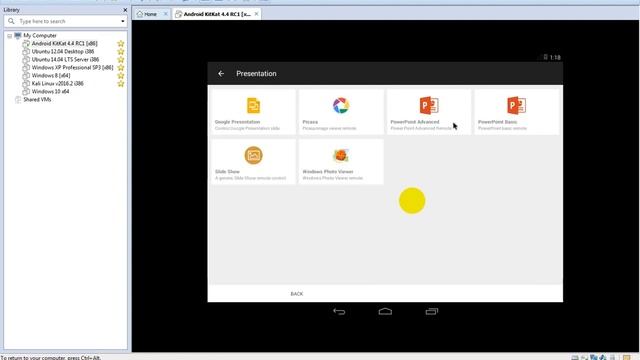This screenshot has height=360, width=640.
Task: Open the PowerPoint Advanced remote
Action: click(x=429, y=112)
